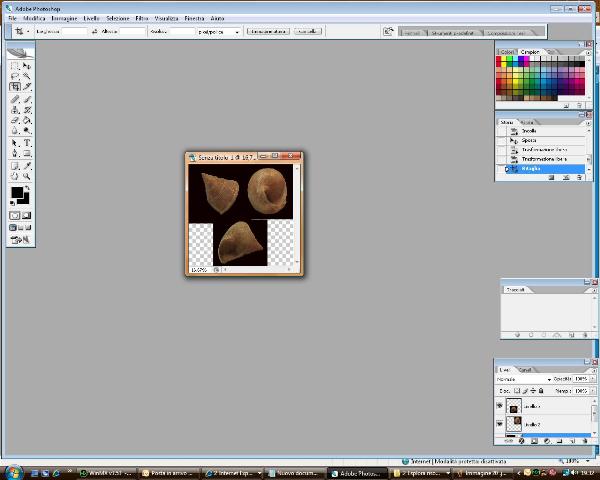The image size is (600, 480).
Task: Select the Zoom tool
Action: 27,176
